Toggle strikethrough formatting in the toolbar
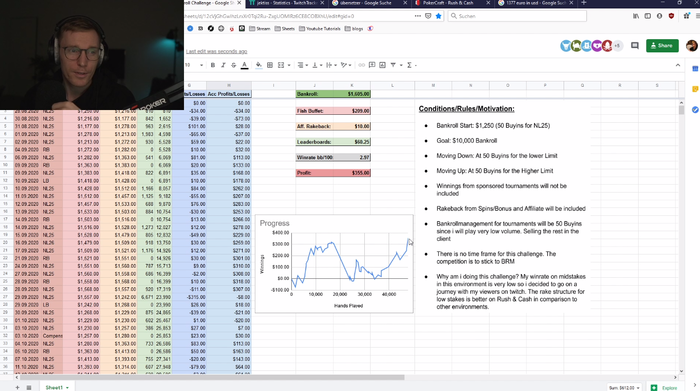 point(233,65)
